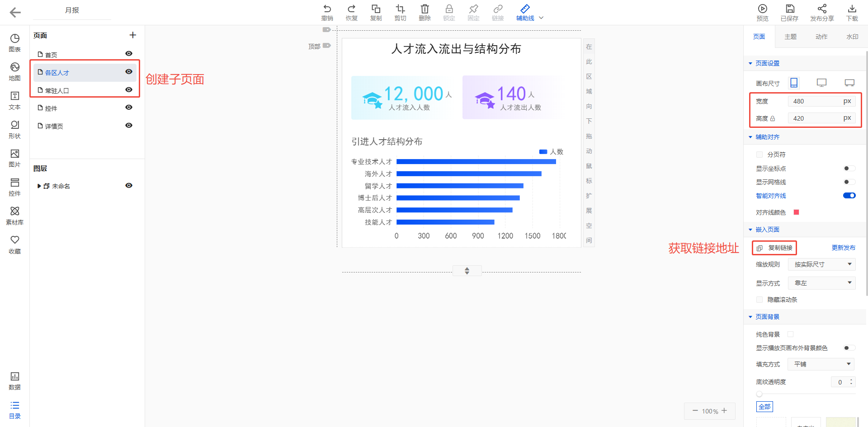Check the hide scrollbar (隐藏滚动条) box
This screenshot has width=868, height=427.
(759, 300)
